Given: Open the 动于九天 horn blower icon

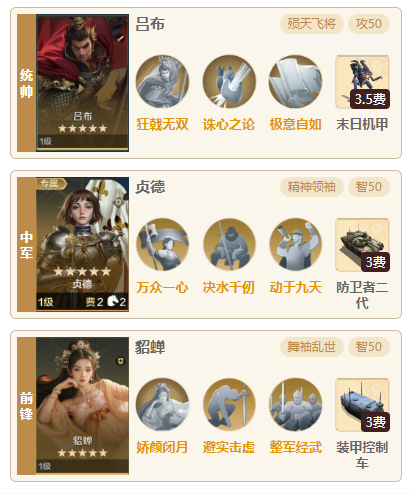Looking at the screenshot, I should click(x=295, y=245).
